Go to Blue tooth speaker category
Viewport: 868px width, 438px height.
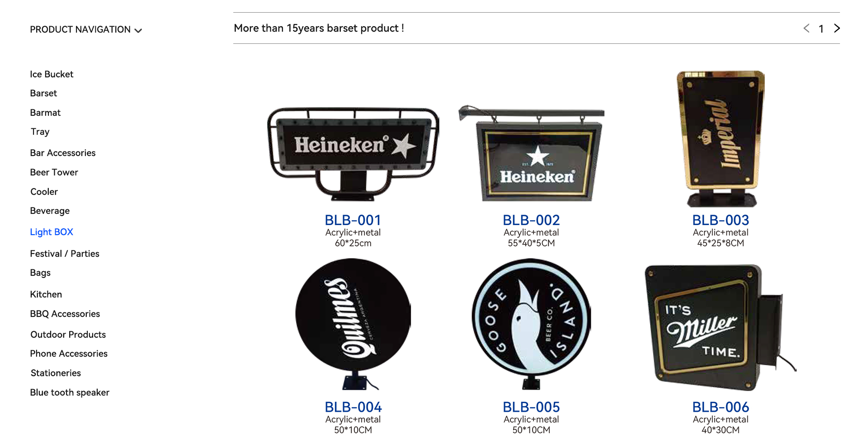tap(70, 392)
